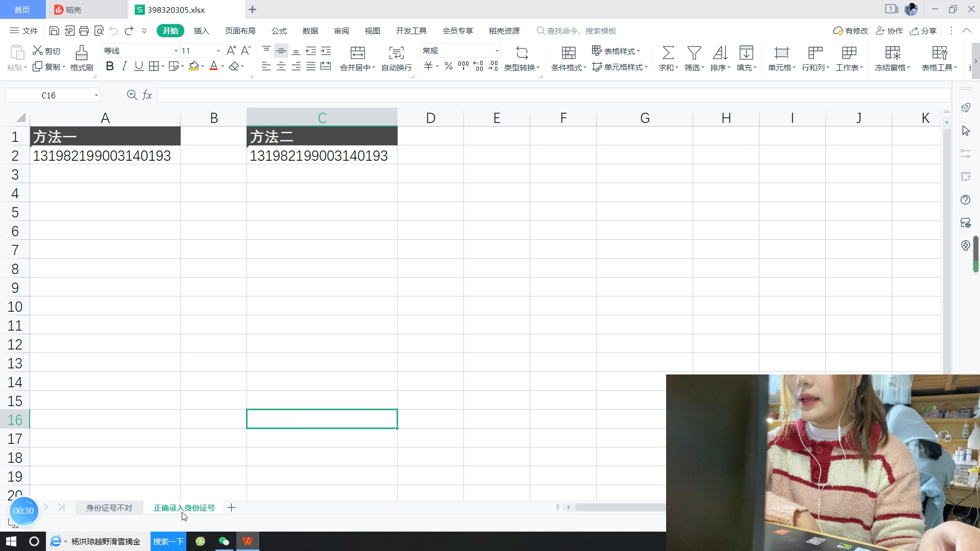Viewport: 980px width, 551px height.
Task: Click the WeChat icon in the taskbar
Action: click(224, 541)
